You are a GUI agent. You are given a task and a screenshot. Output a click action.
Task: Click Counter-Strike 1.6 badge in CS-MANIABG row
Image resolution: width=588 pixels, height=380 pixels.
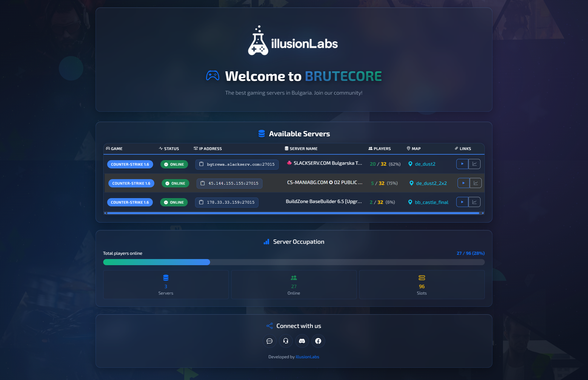click(x=131, y=183)
